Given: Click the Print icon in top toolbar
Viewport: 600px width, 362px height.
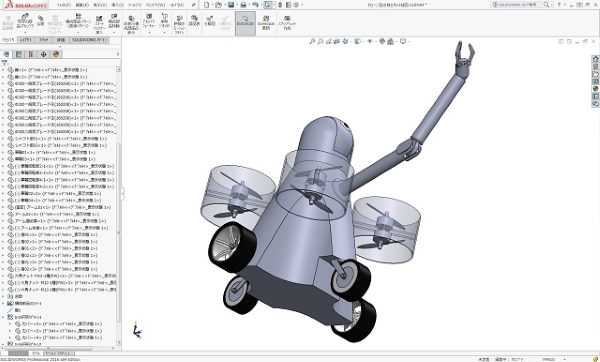Looking at the screenshot, I should [x=243, y=5].
